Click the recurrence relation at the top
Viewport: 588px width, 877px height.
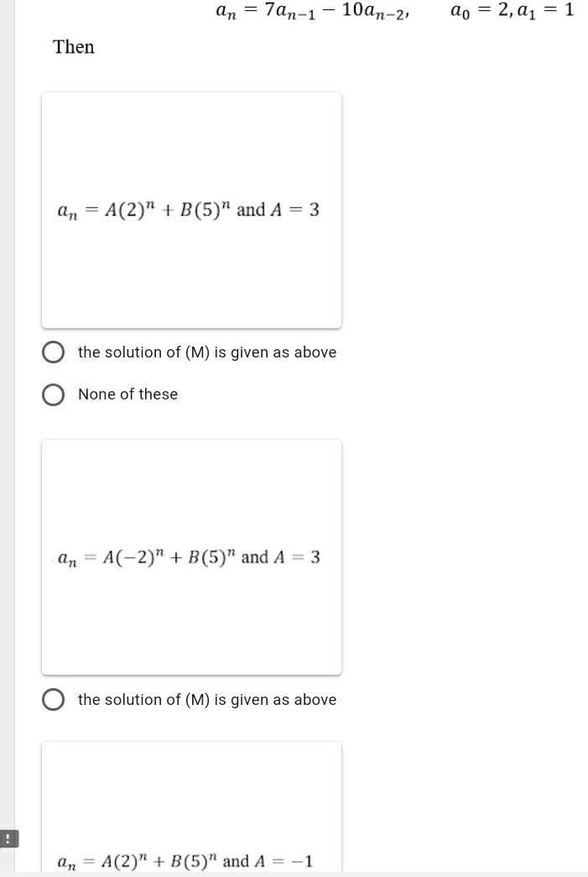coord(310,11)
